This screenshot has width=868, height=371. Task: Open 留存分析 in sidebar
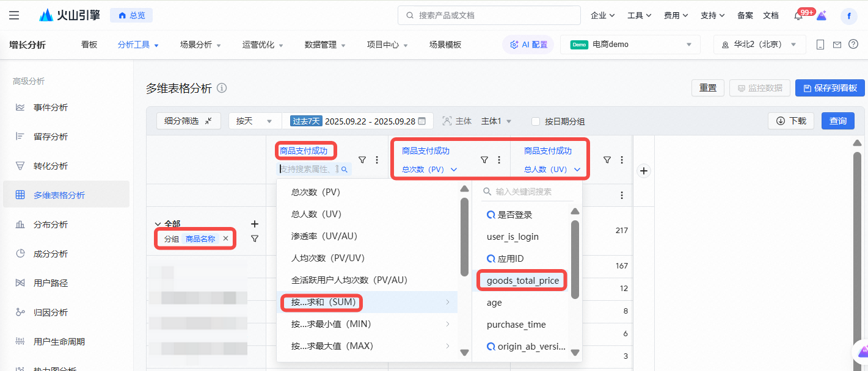pyautogui.click(x=51, y=137)
